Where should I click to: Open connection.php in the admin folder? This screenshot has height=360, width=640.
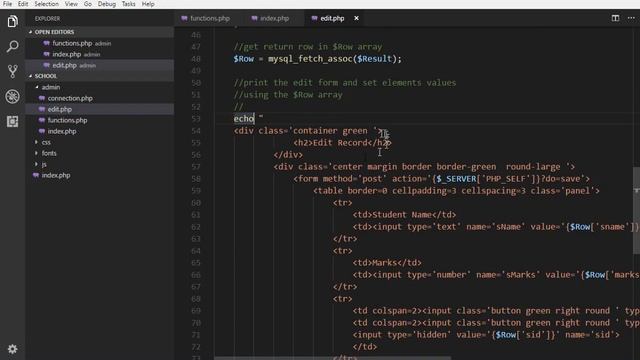tap(70, 98)
